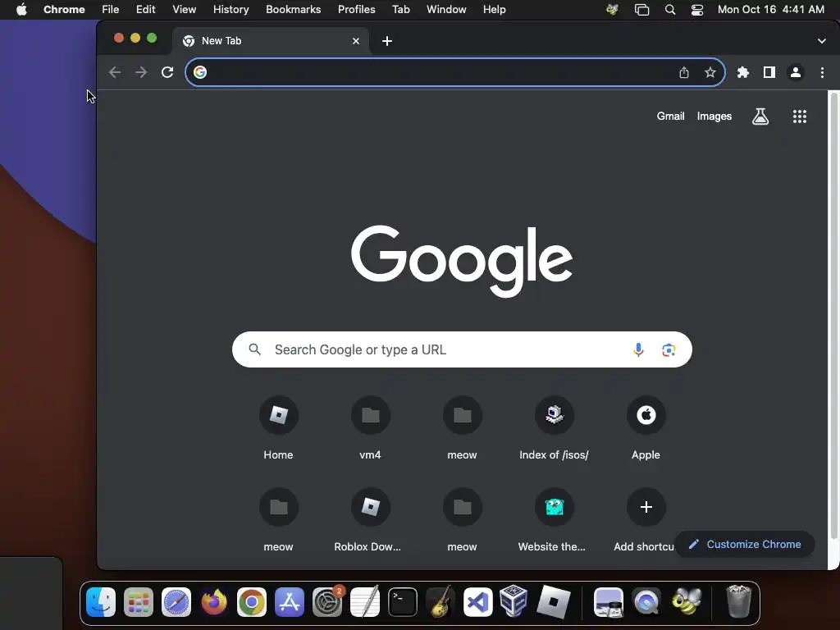
Task: Open the Extensions puzzle icon
Action: point(743,72)
